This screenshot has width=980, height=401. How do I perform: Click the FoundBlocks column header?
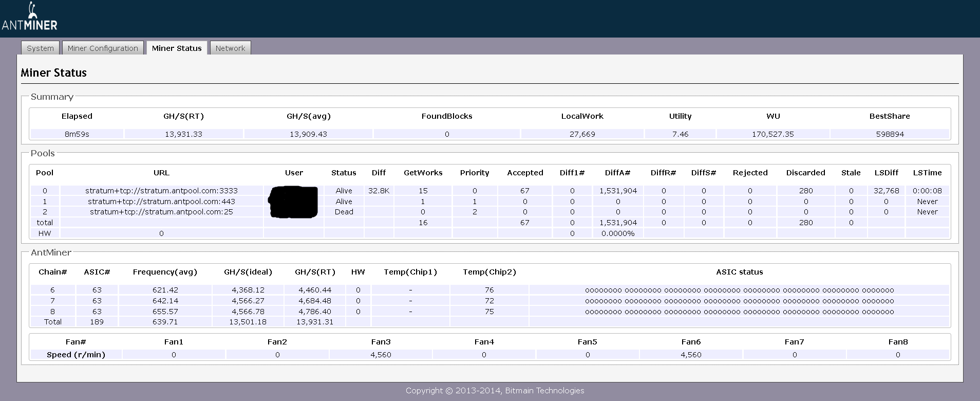click(447, 116)
